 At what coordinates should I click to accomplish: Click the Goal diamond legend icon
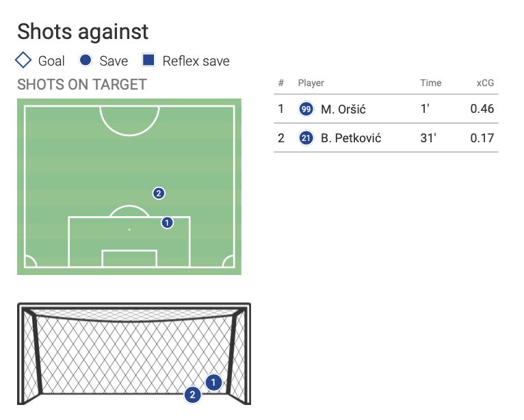[x=23, y=60]
